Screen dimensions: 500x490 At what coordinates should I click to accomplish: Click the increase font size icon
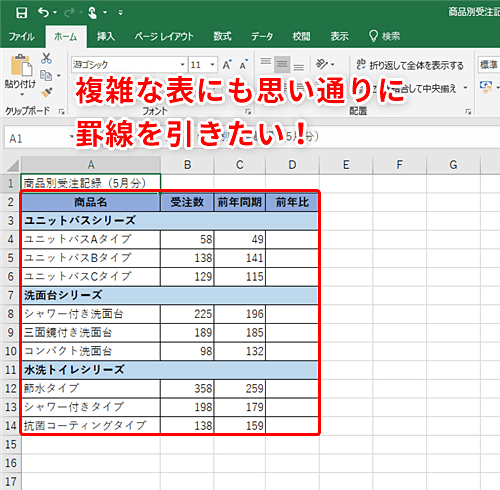pyautogui.click(x=227, y=65)
